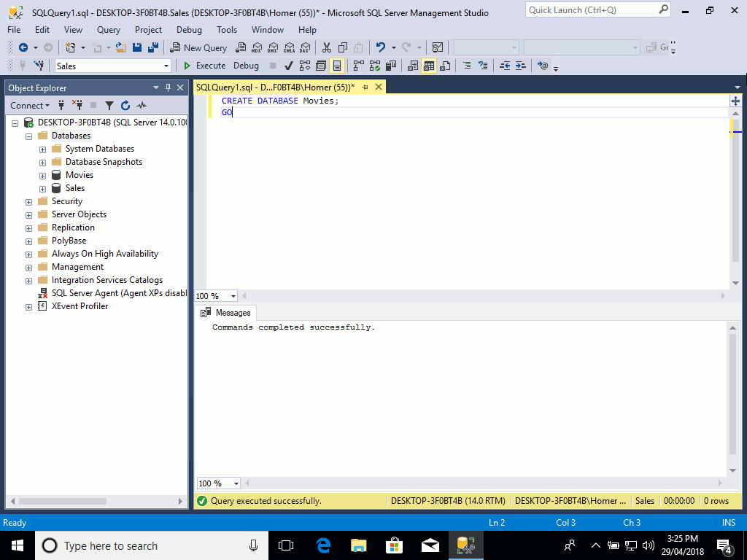The width and height of the screenshot is (747, 560).
Task: Expand the Replication folder node
Action: pos(29,228)
